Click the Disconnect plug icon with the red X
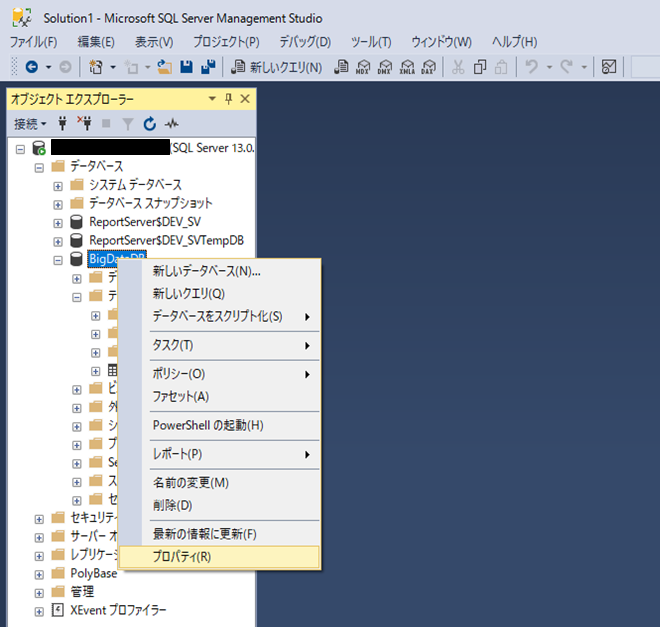Screen dimensions: 660x627 pyautogui.click(x=84, y=123)
